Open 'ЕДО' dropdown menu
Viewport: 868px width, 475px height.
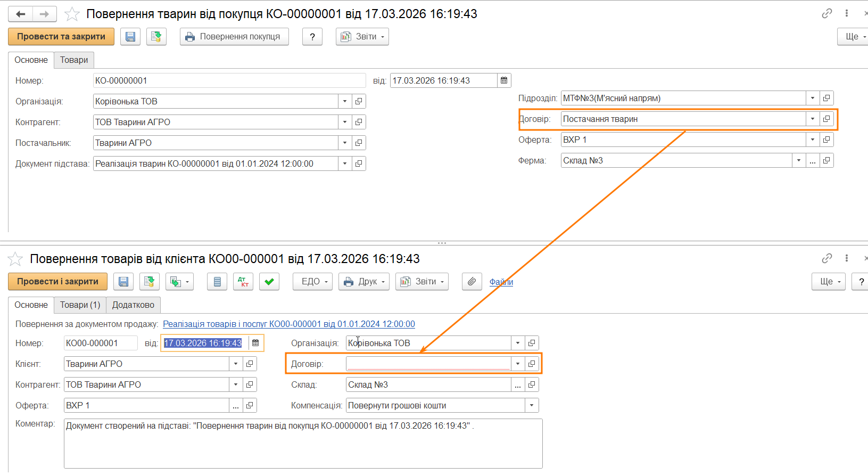[313, 282]
